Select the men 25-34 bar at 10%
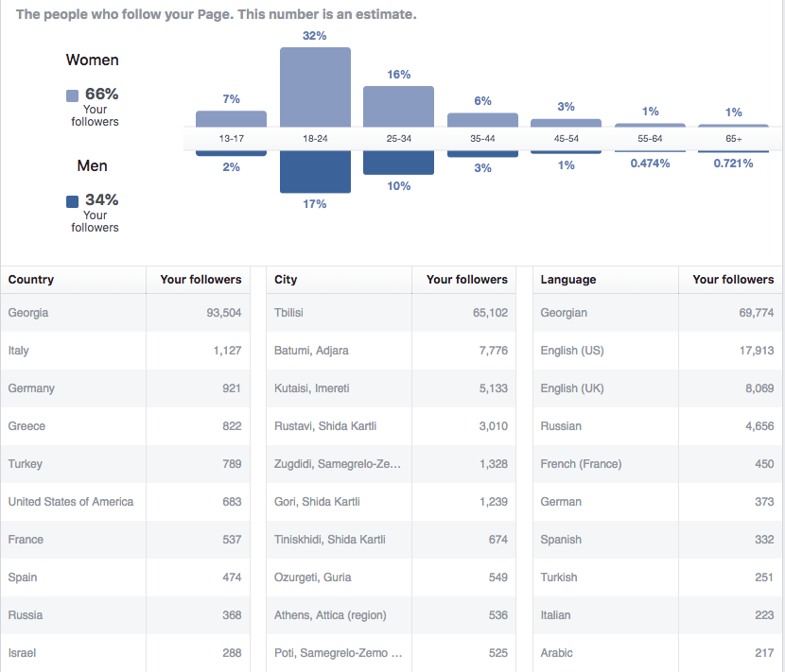The height and width of the screenshot is (672, 785). point(398,163)
